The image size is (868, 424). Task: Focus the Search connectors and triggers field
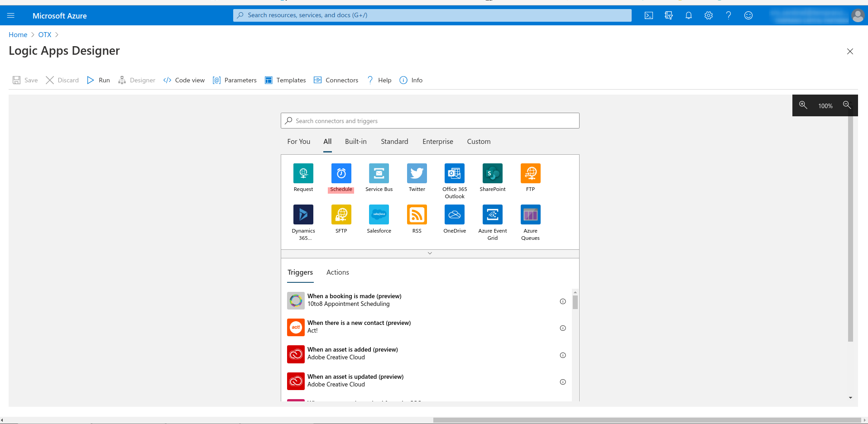coord(430,121)
